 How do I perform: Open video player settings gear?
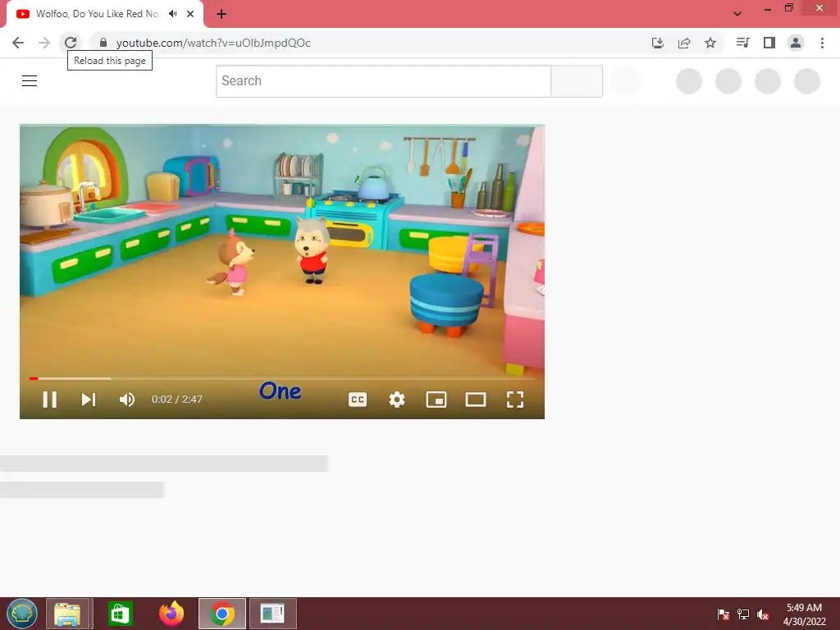397,399
